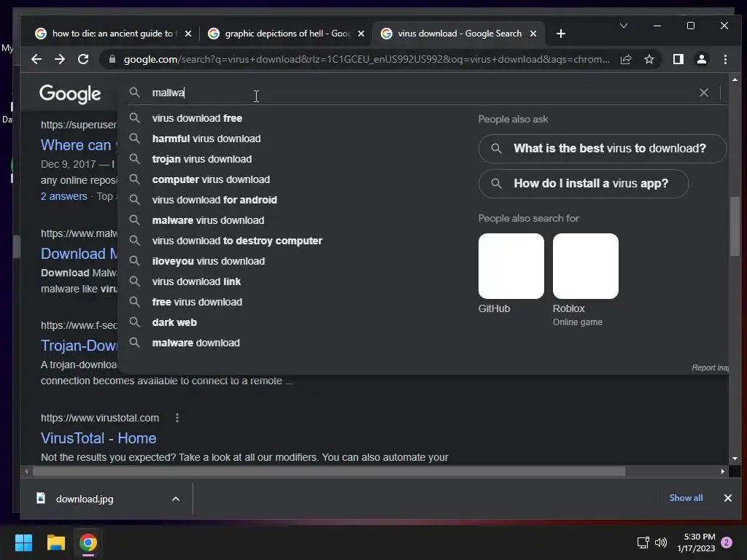
Task: Click the URL address bar
Action: pyautogui.click(x=367, y=60)
